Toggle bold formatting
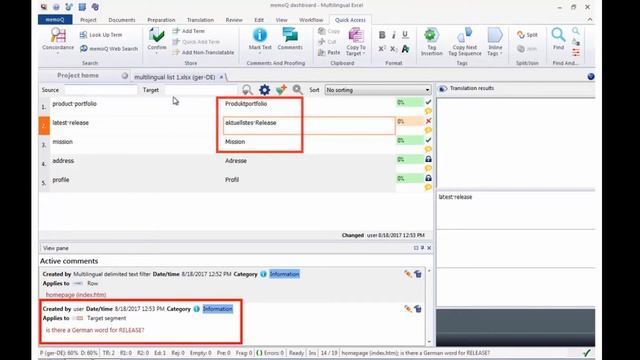640x360 pixels. click(x=382, y=35)
